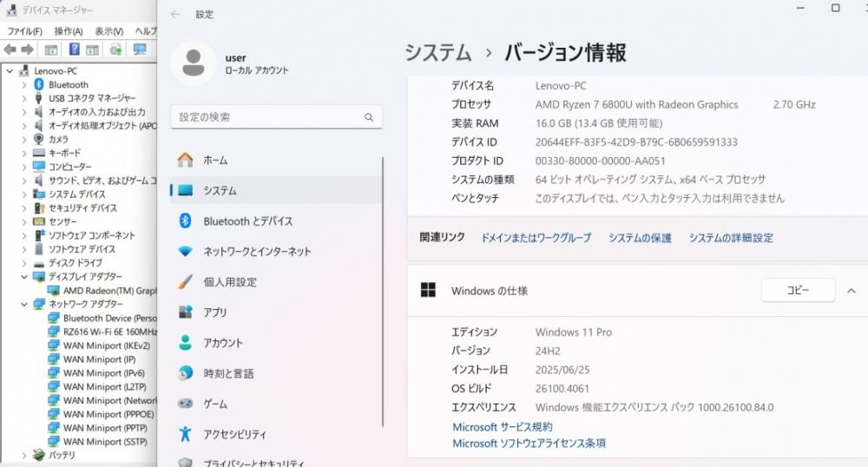
Task: Click the 実装 RAM value 16.0 GB
Action: click(x=598, y=123)
